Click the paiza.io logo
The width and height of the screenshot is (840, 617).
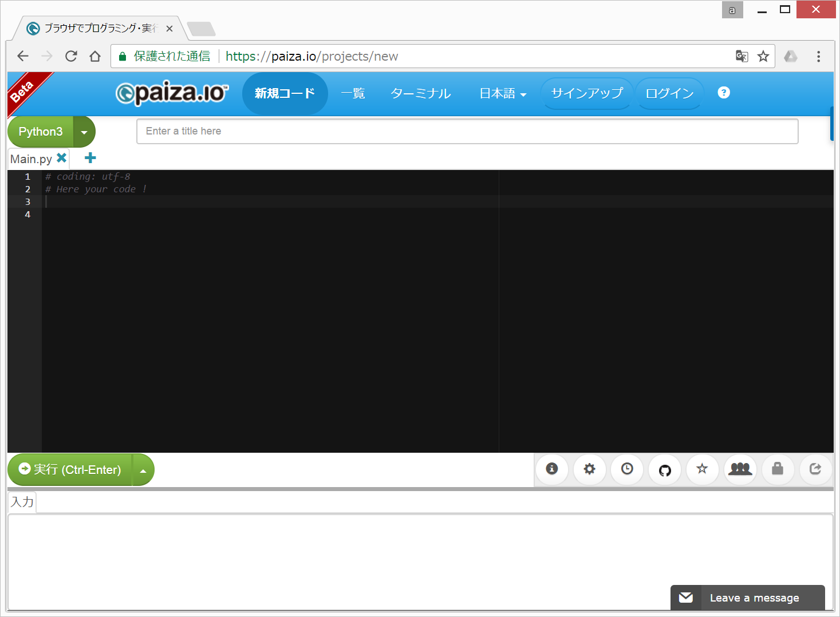(172, 92)
